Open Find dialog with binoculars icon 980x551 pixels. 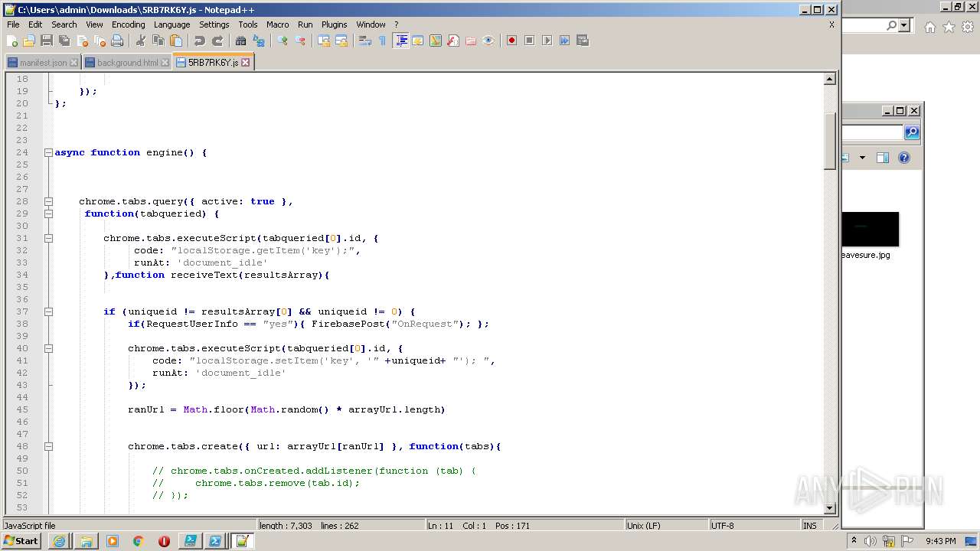point(240,41)
